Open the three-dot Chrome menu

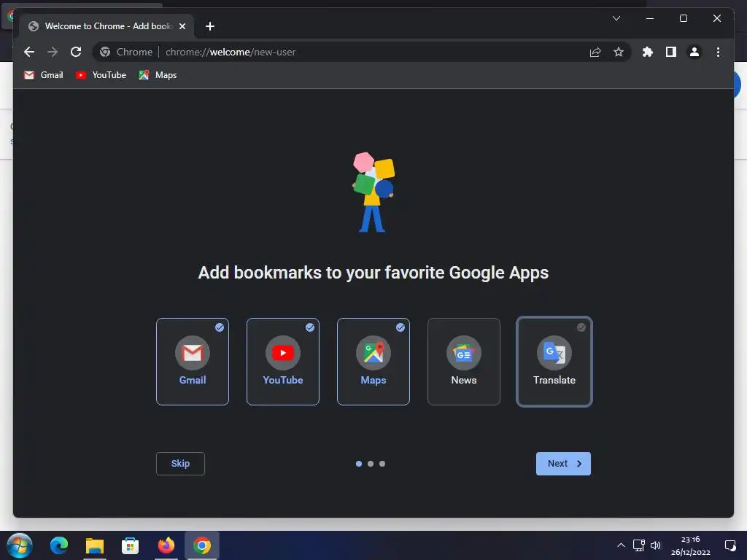pyautogui.click(x=718, y=52)
